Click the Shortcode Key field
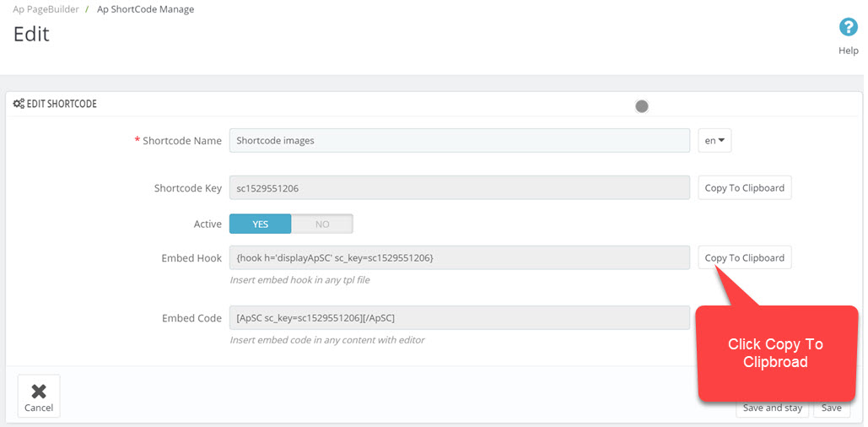868x427 pixels. pos(460,187)
